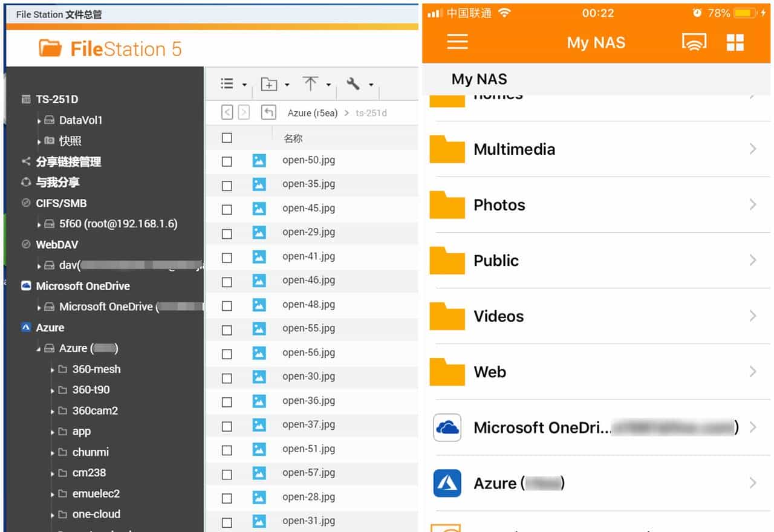Click the create new folder icon

pos(269,85)
